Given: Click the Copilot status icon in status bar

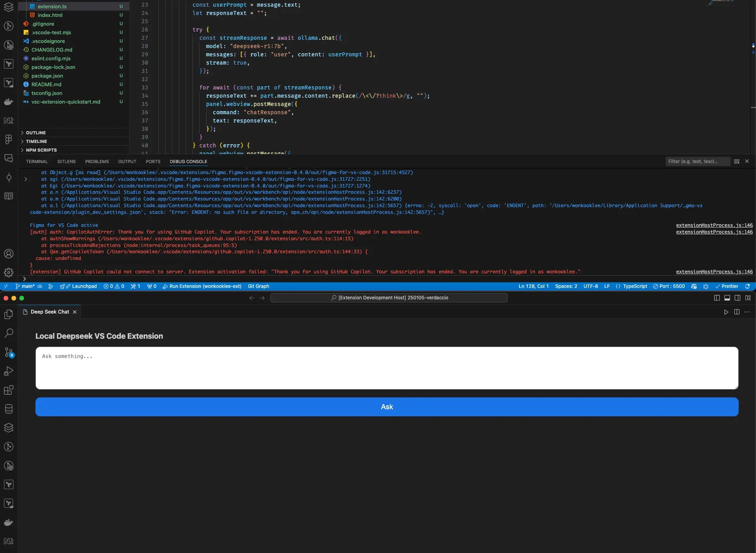Looking at the screenshot, I should (694, 286).
